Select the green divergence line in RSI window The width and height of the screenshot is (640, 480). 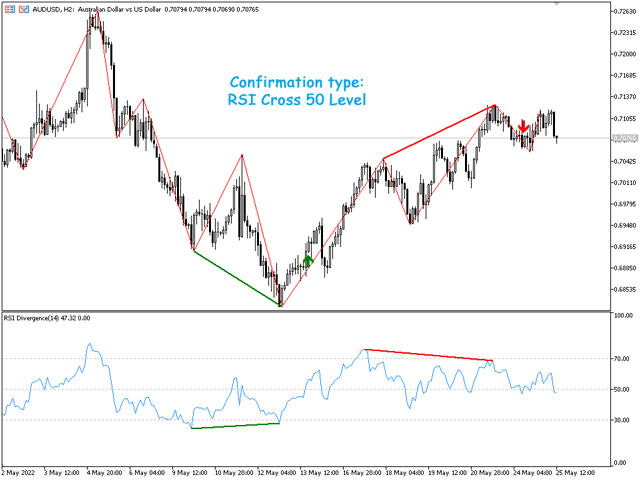pyautogui.click(x=236, y=426)
